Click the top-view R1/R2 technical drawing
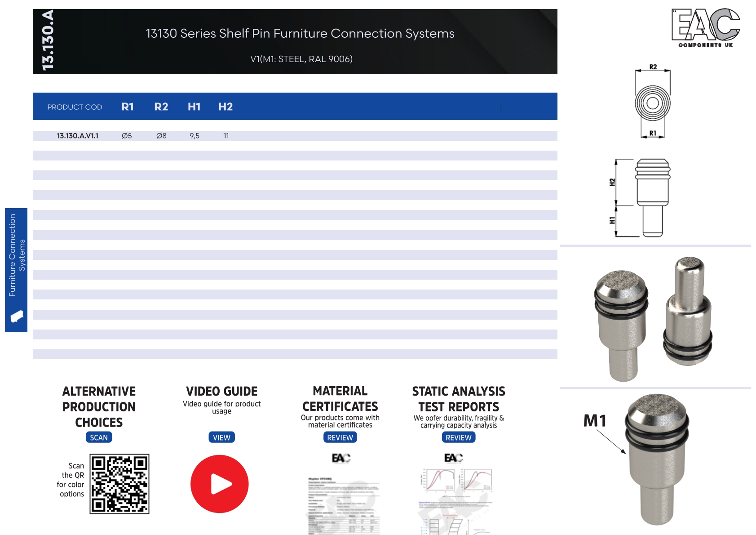The height and width of the screenshot is (535, 756). pos(653,101)
